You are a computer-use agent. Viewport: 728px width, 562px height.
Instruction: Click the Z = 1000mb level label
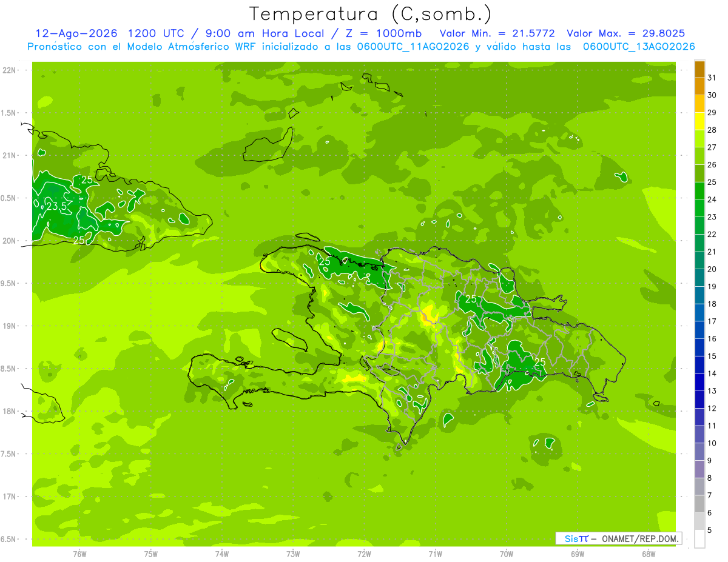pos(389,33)
